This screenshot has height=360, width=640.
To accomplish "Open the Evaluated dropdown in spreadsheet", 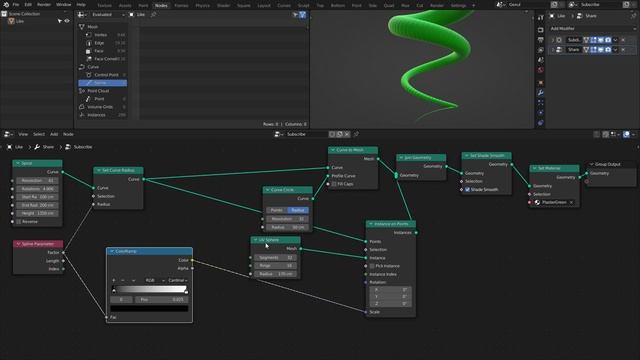I will tap(108, 15).
